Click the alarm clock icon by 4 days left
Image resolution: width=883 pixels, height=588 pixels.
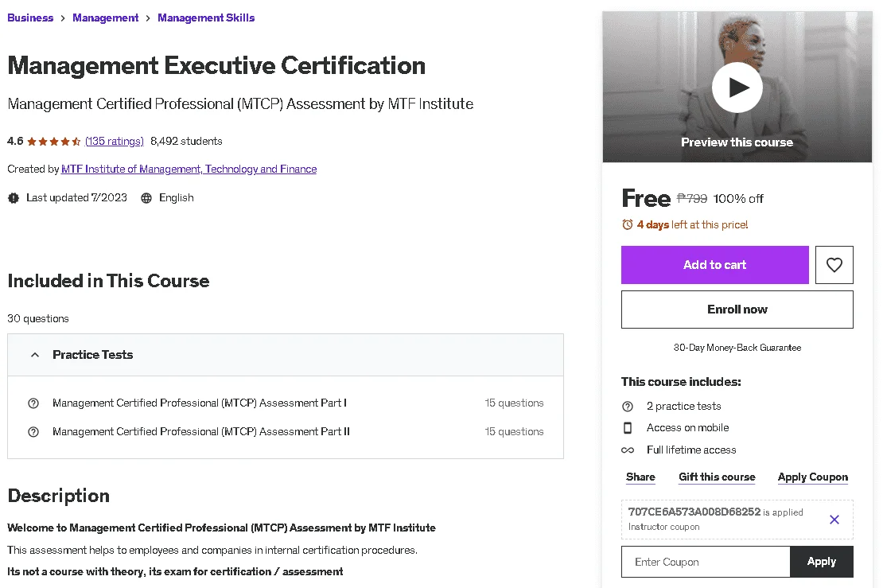628,224
